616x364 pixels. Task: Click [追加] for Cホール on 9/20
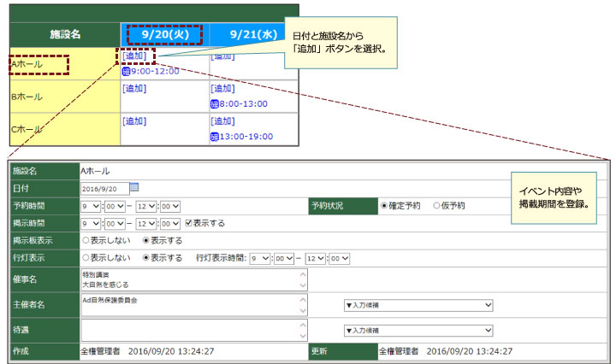click(x=134, y=120)
